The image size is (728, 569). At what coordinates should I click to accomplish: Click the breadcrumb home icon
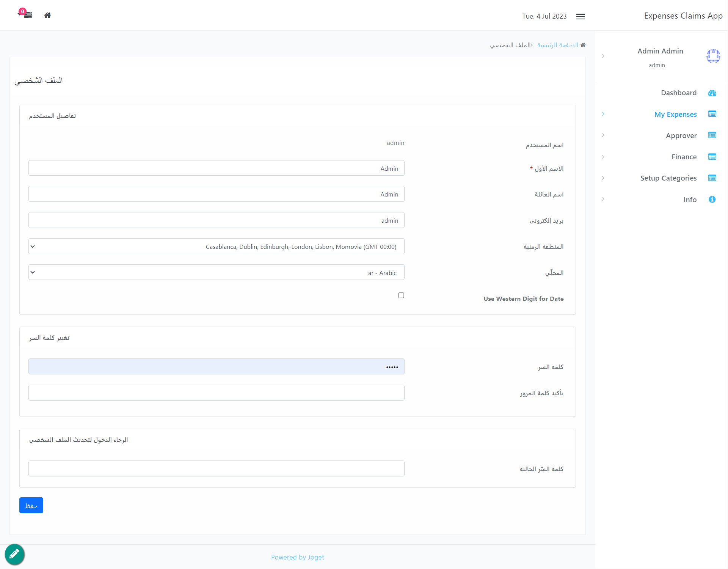point(583,45)
